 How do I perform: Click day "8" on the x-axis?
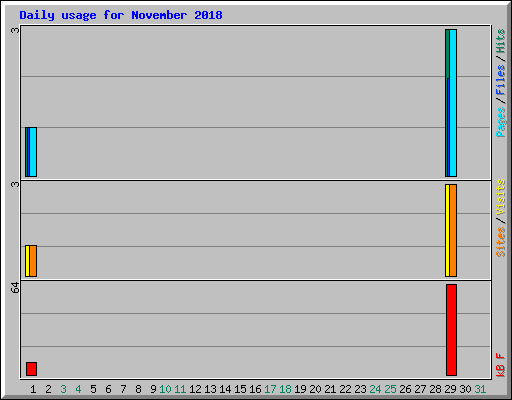click(138, 389)
